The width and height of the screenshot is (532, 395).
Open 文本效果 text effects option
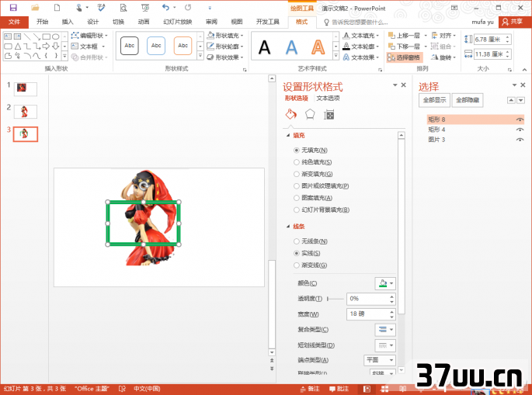pyautogui.click(x=360, y=57)
